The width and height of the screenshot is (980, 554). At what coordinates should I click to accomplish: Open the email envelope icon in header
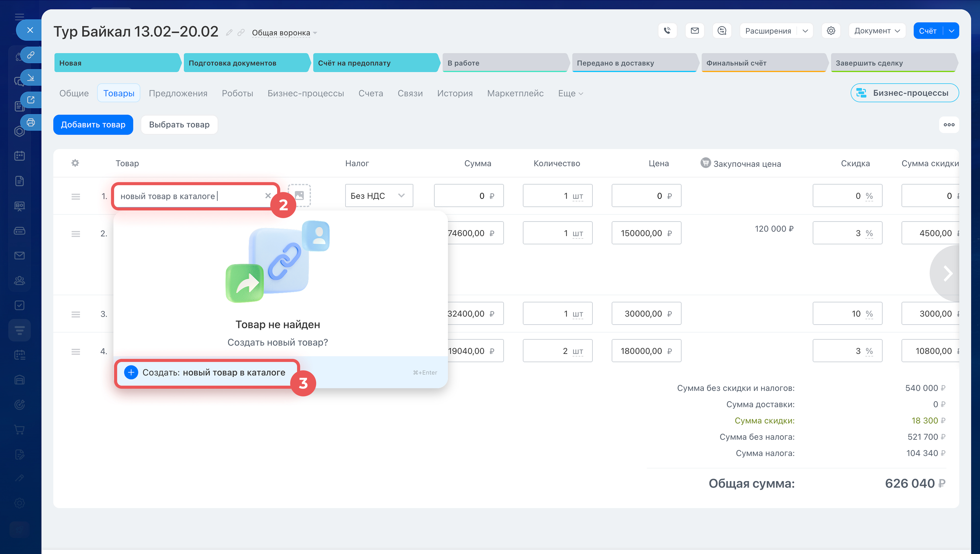tap(695, 31)
